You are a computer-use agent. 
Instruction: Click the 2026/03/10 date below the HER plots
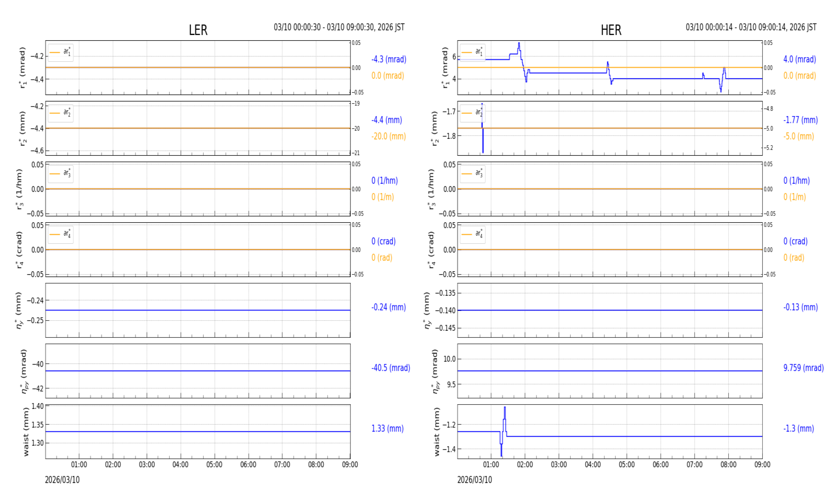[x=474, y=480]
